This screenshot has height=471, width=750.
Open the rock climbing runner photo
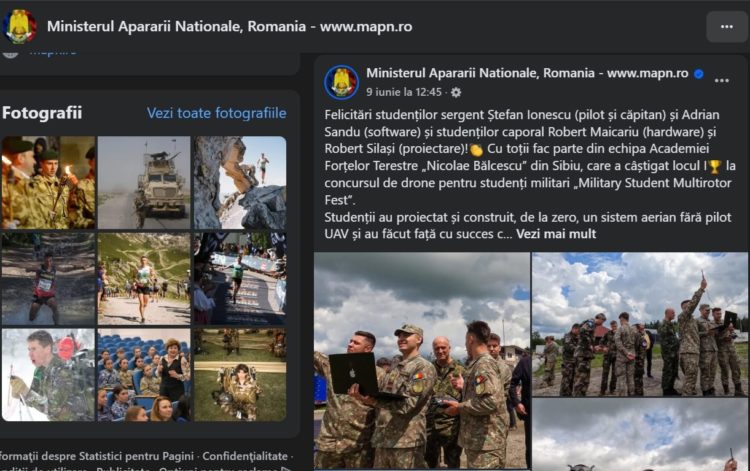pos(240,183)
